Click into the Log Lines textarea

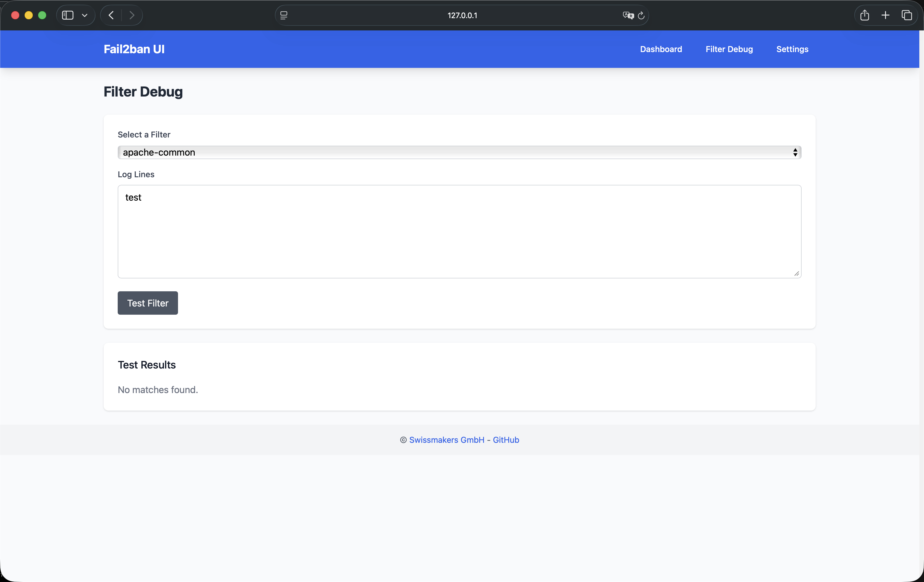pos(459,232)
